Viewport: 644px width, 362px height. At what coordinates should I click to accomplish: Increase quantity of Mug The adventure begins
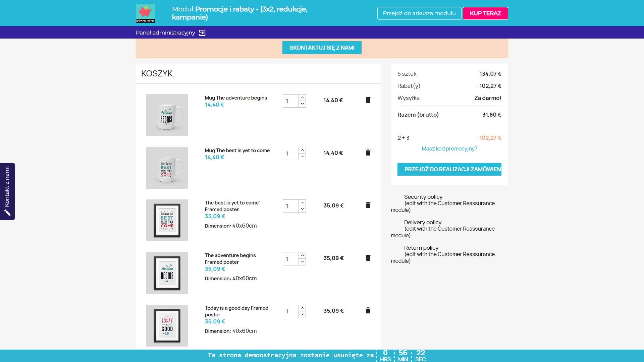tap(302, 98)
